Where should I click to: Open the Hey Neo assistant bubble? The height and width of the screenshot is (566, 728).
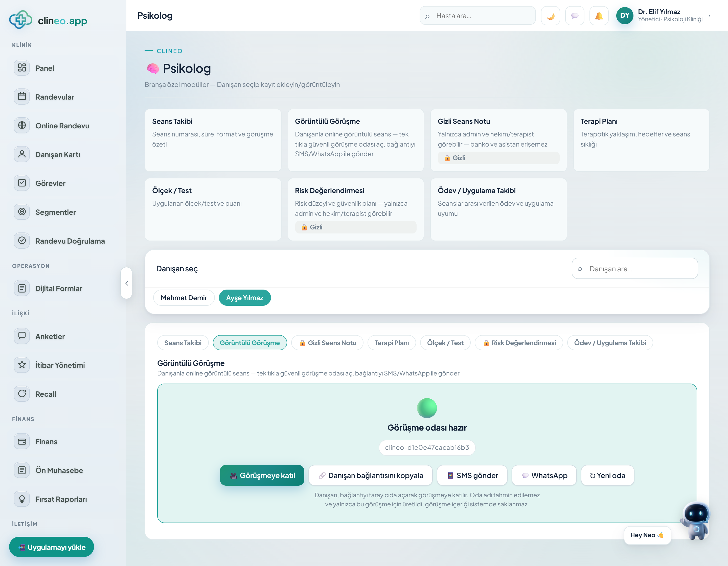(647, 535)
